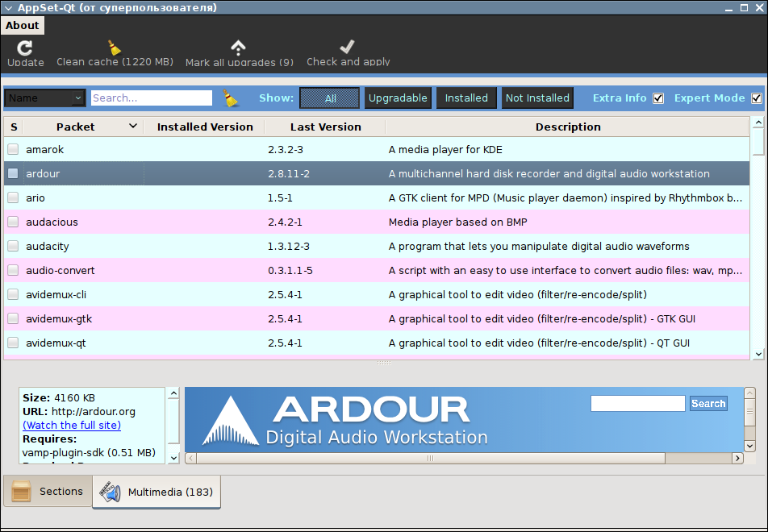Check the audacity package checkbox
The height and width of the screenshot is (532, 768).
pyautogui.click(x=13, y=246)
